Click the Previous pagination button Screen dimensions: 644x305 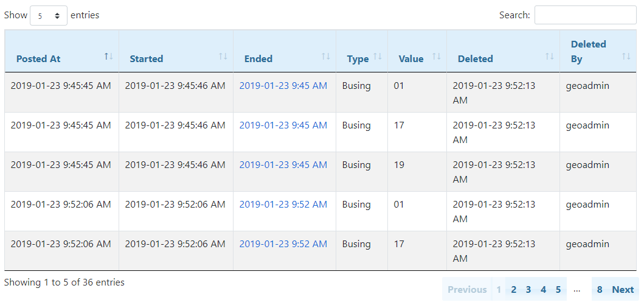click(x=467, y=290)
